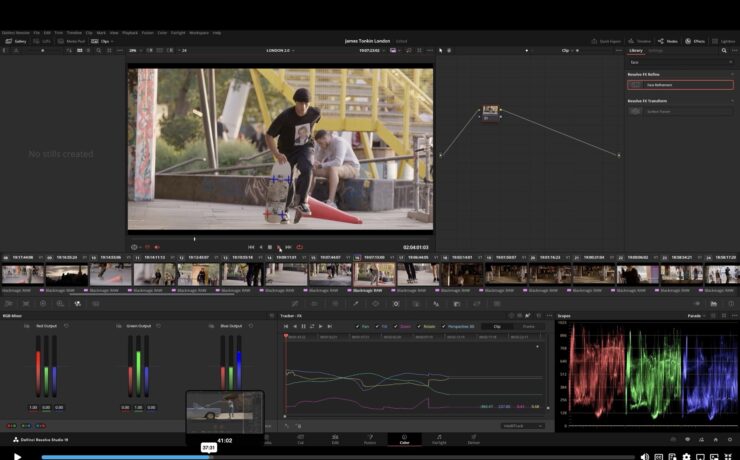Open the LONDON 2.0 timeline dropdown
The height and width of the screenshot is (460, 740).
[280, 50]
